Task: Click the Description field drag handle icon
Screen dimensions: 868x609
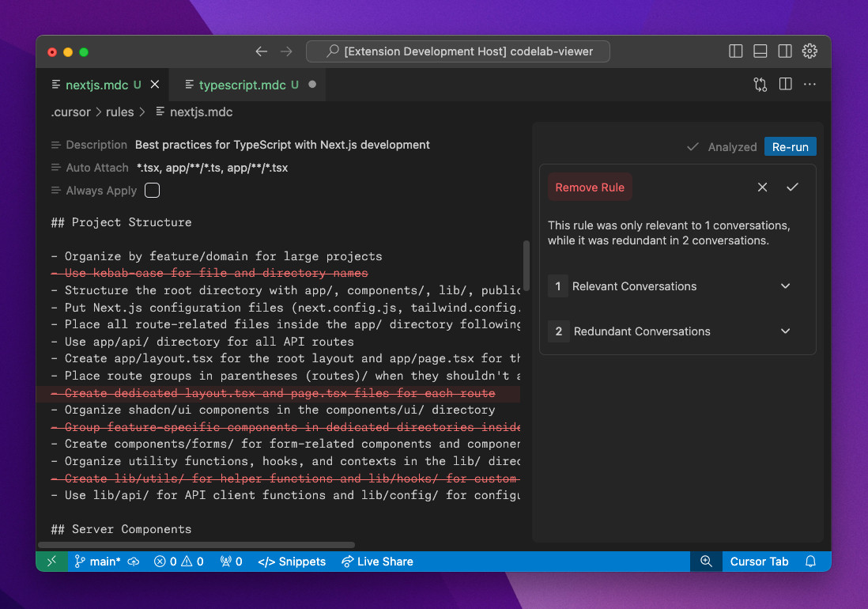Action: [55, 145]
